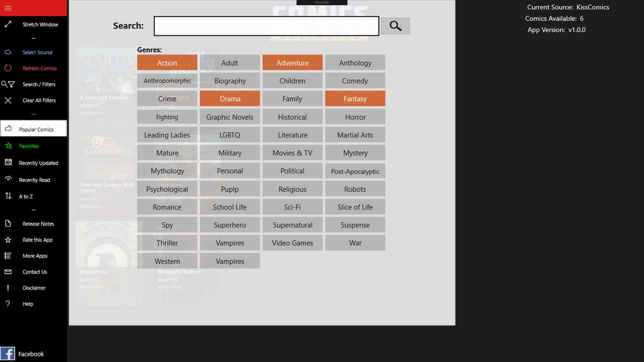Click the More Apps list icon
The width and height of the screenshot is (644, 362).
point(8,256)
